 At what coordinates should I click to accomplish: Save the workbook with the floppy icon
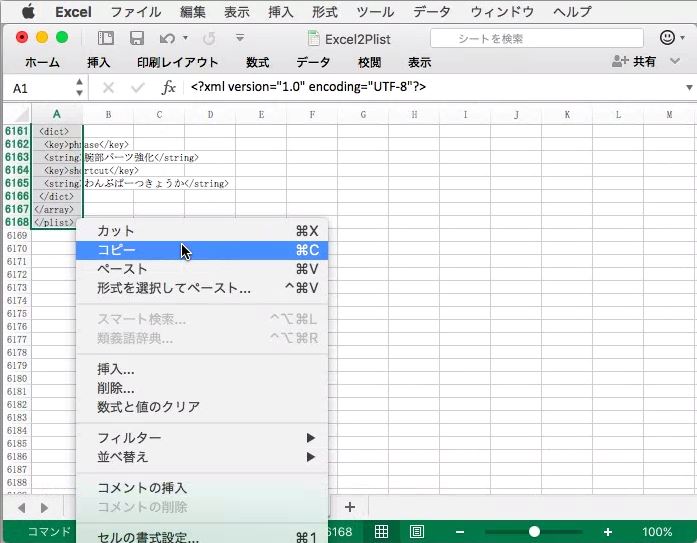tap(136, 38)
